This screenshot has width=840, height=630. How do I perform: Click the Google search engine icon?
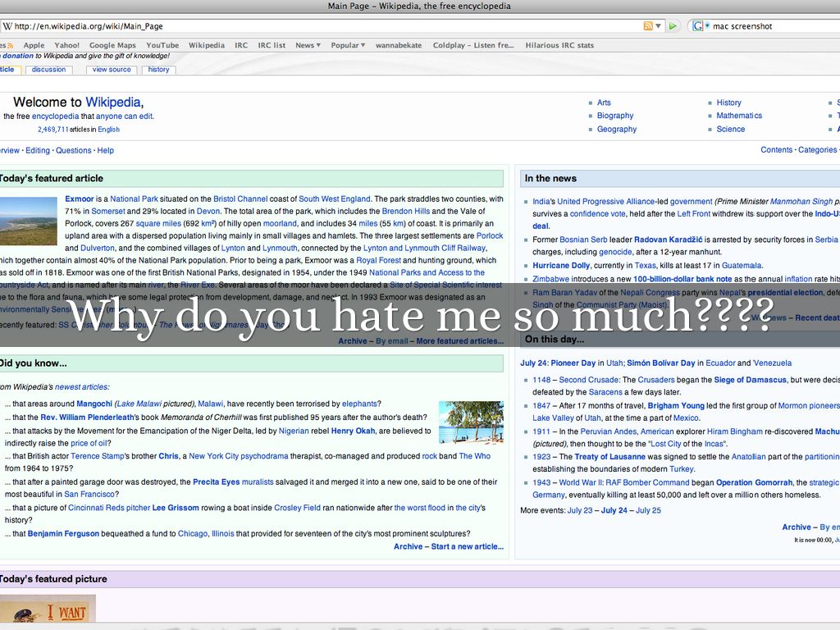click(697, 26)
